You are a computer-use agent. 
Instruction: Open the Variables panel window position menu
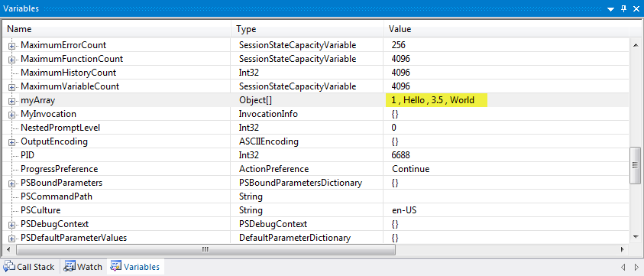(610, 8)
